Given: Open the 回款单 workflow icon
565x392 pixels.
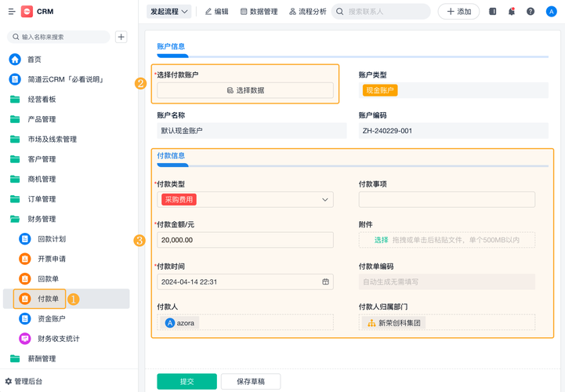Looking at the screenshot, I should pyautogui.click(x=25, y=279).
